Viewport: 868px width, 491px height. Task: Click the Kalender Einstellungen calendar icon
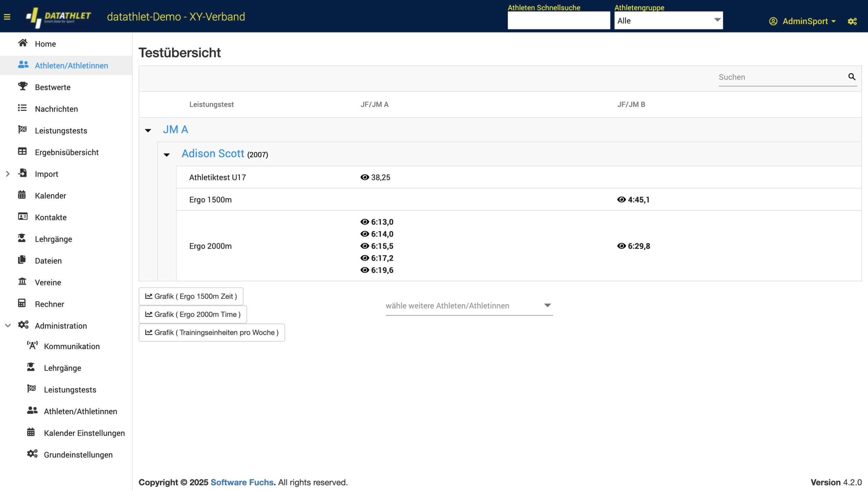pos(31,432)
